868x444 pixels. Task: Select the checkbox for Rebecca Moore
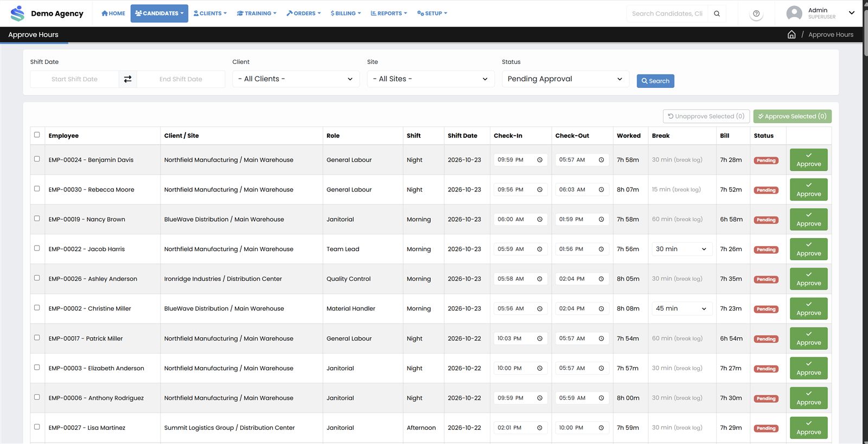coord(37,189)
